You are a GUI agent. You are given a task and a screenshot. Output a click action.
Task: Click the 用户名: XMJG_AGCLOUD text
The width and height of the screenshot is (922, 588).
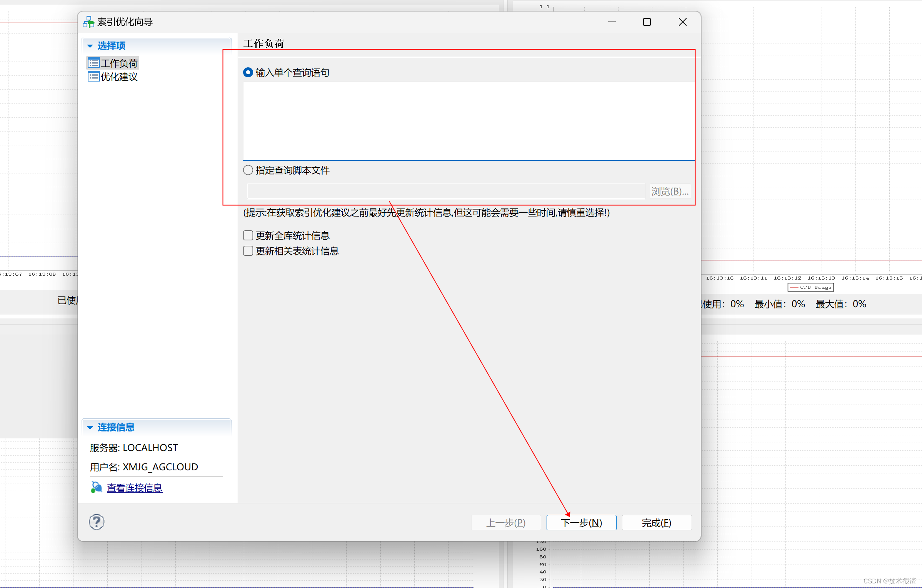(144, 467)
